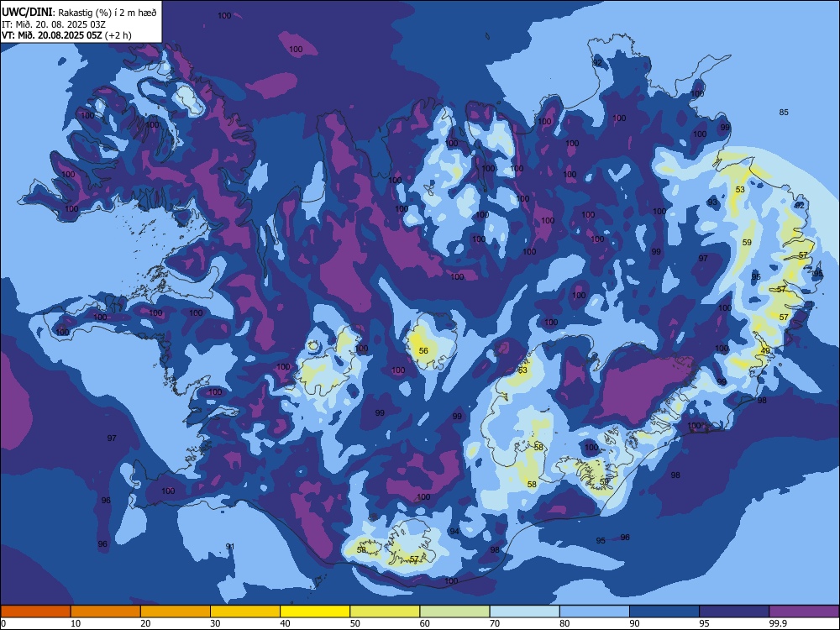840x630 pixels.
Task: Click the map value '91' off southwest coast
Action: tap(230, 547)
